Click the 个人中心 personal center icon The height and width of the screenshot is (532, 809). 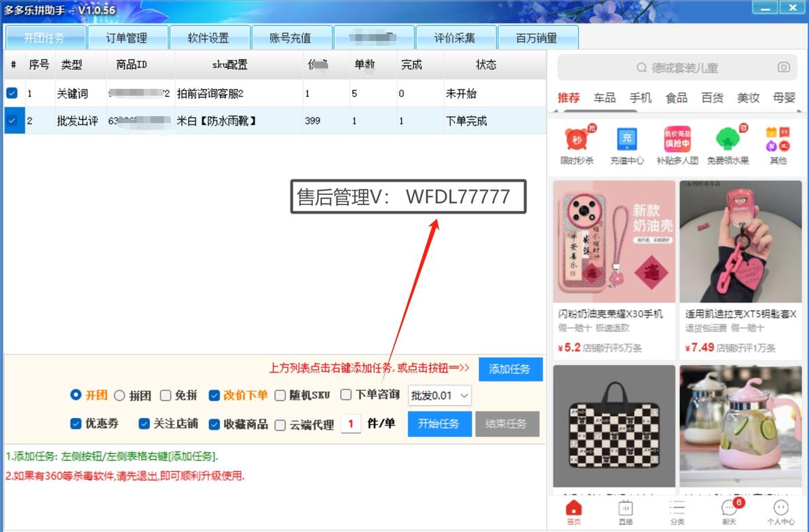pyautogui.click(x=781, y=509)
